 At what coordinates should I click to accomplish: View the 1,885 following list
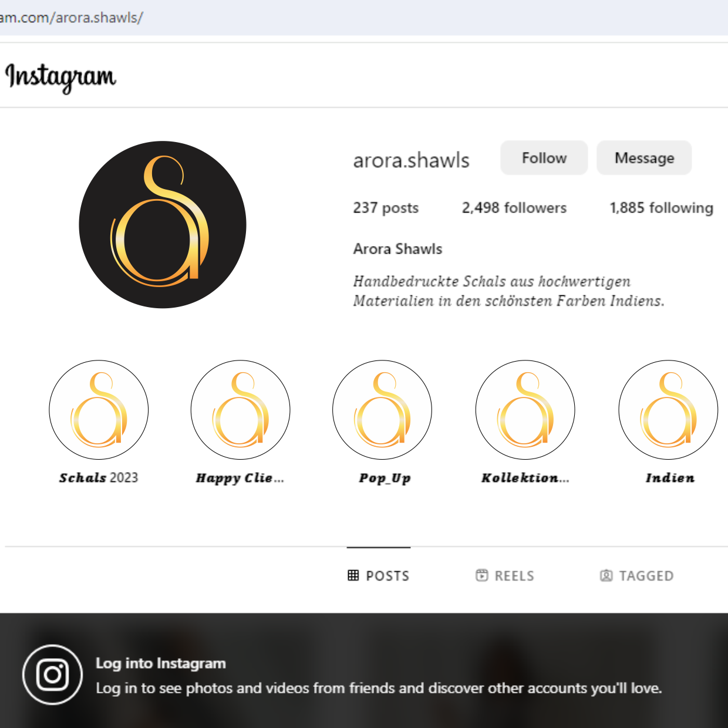point(662,208)
